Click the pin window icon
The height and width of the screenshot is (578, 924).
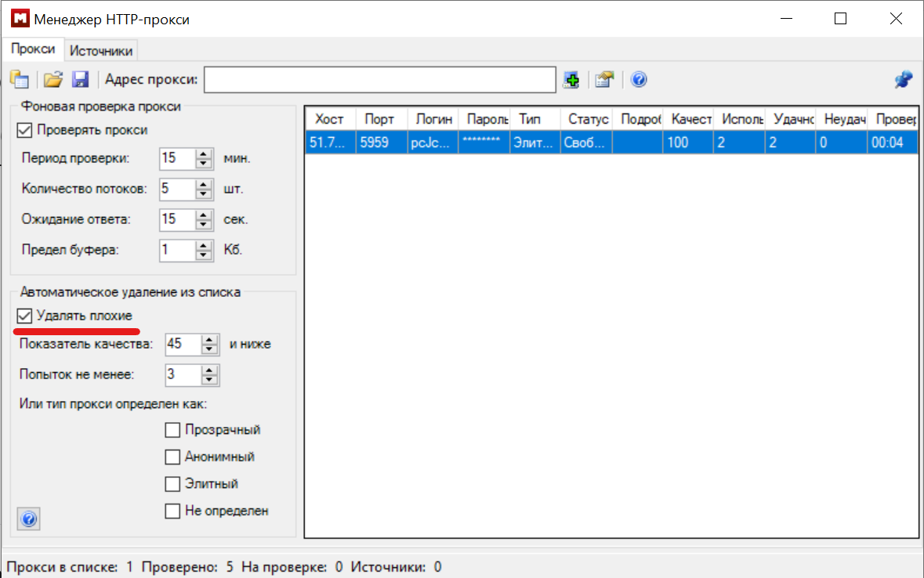(904, 79)
